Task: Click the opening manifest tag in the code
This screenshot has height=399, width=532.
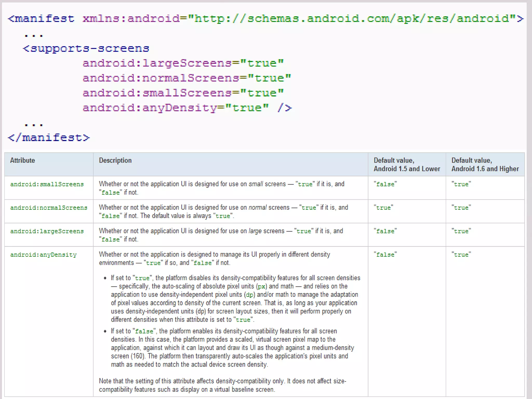Action: [x=41, y=19]
